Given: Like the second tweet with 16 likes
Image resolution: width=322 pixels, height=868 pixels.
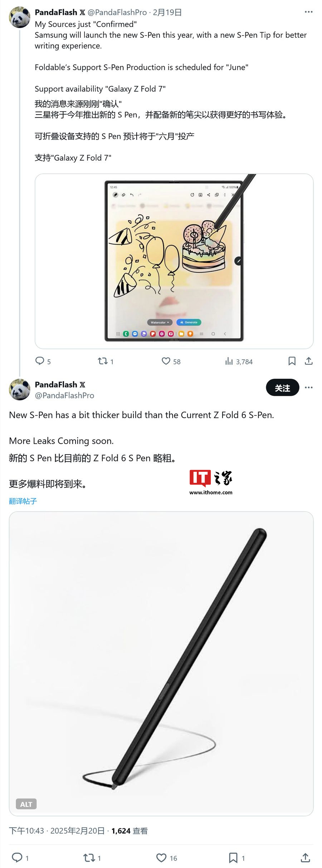Looking at the screenshot, I should tap(167, 858).
